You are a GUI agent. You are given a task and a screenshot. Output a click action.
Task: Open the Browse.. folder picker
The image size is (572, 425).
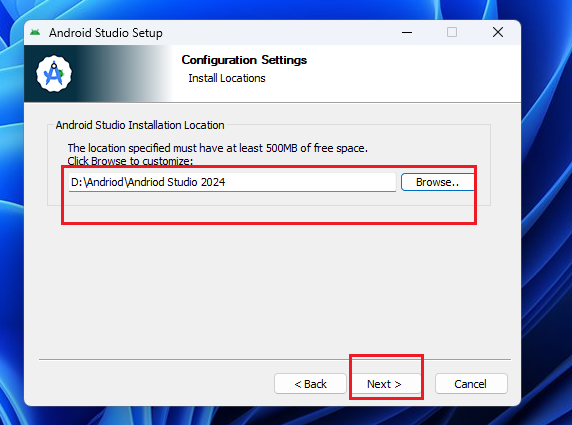(x=437, y=182)
